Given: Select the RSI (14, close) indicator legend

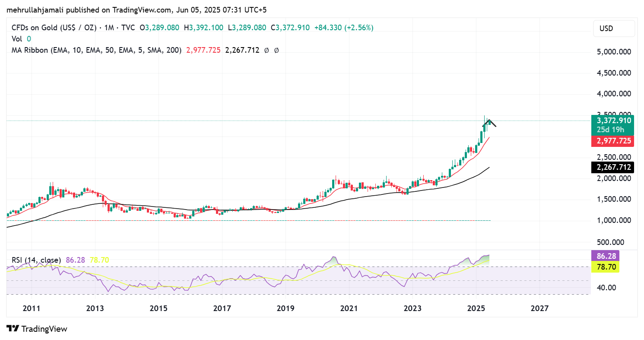Looking at the screenshot, I should click(x=35, y=260).
